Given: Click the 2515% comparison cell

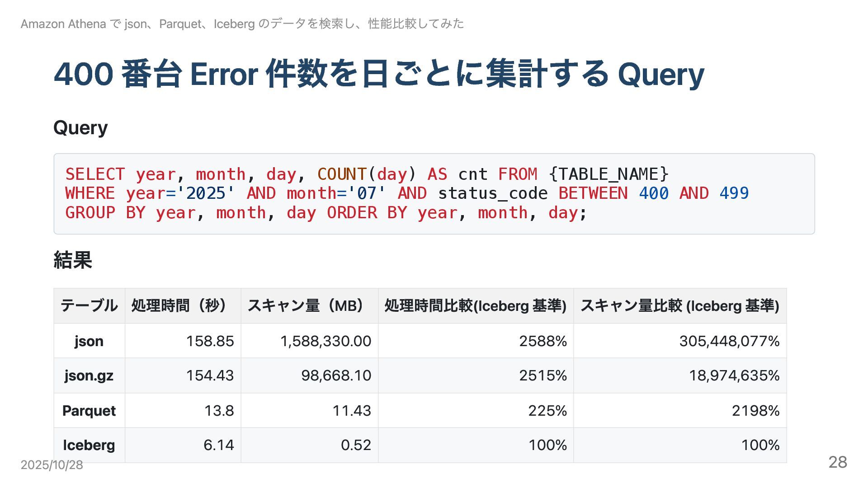Looking at the screenshot, I should click(542, 375).
